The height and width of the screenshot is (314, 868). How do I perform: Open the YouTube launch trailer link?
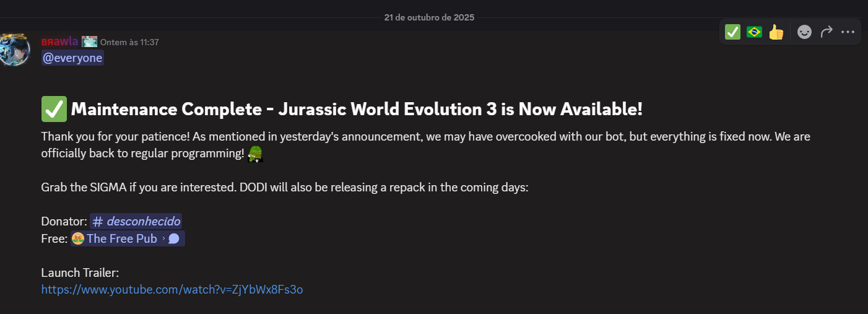tap(172, 289)
